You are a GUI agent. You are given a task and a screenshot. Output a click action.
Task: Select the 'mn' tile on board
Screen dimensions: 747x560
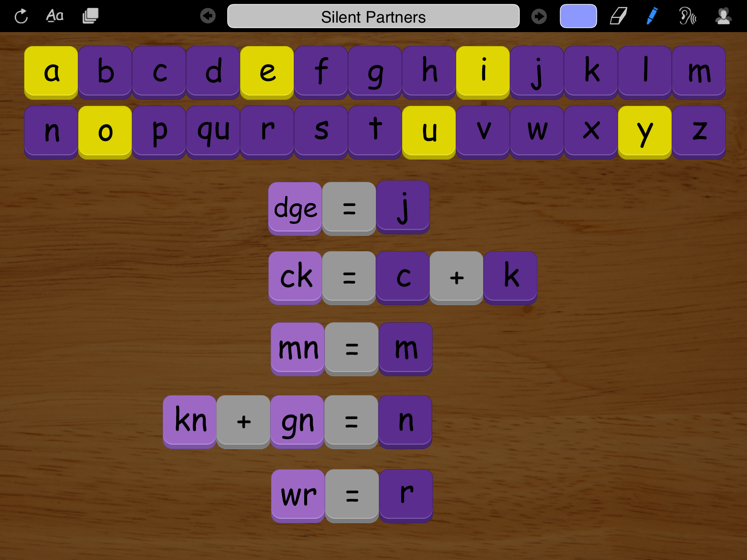(x=298, y=348)
